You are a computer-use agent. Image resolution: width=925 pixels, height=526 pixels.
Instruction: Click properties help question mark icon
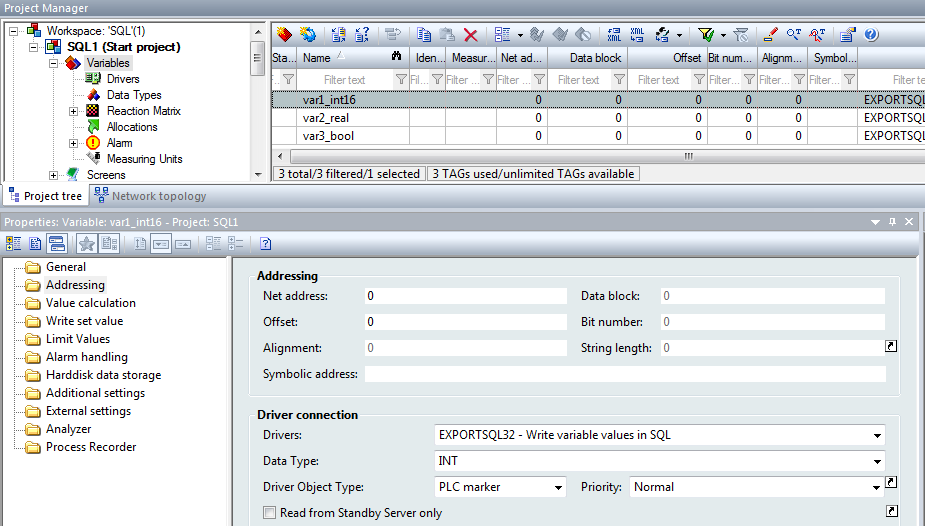[x=266, y=243]
